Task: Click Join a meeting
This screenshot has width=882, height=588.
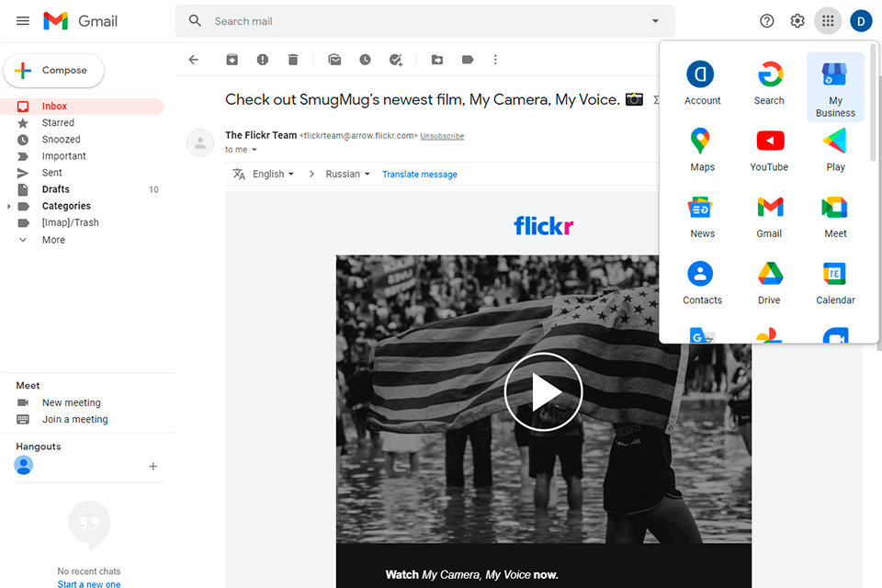Action: pyautogui.click(x=74, y=419)
